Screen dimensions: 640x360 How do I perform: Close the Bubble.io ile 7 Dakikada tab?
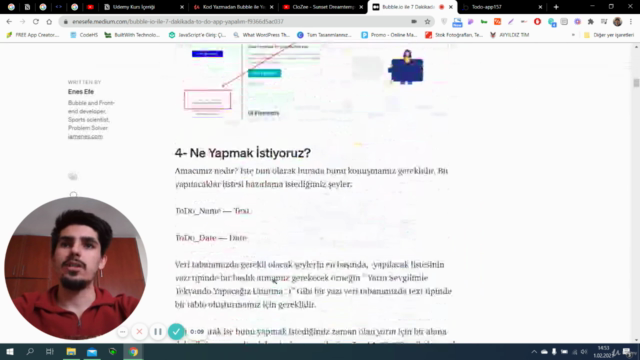coord(451,7)
